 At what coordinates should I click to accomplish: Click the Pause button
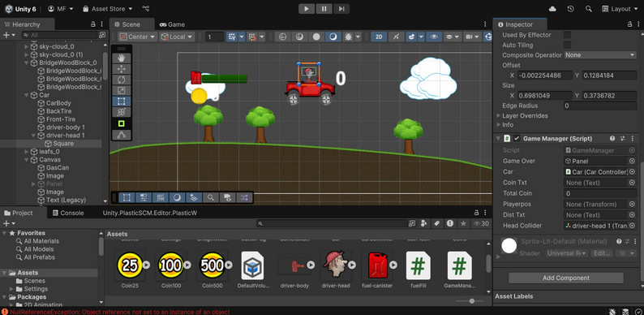pos(324,9)
